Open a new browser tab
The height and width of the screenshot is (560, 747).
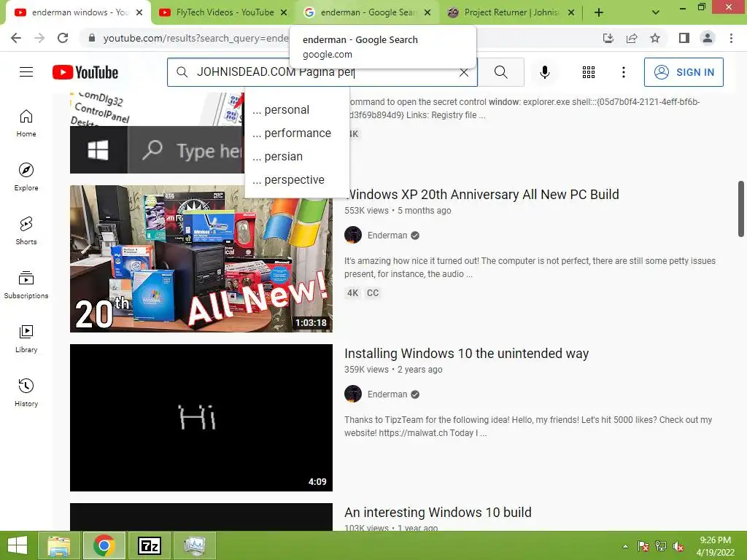click(x=599, y=13)
